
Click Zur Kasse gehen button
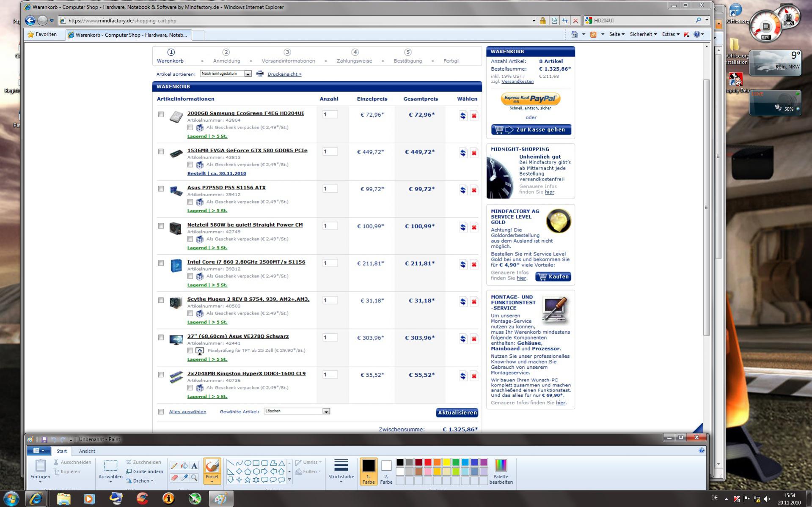(x=531, y=129)
